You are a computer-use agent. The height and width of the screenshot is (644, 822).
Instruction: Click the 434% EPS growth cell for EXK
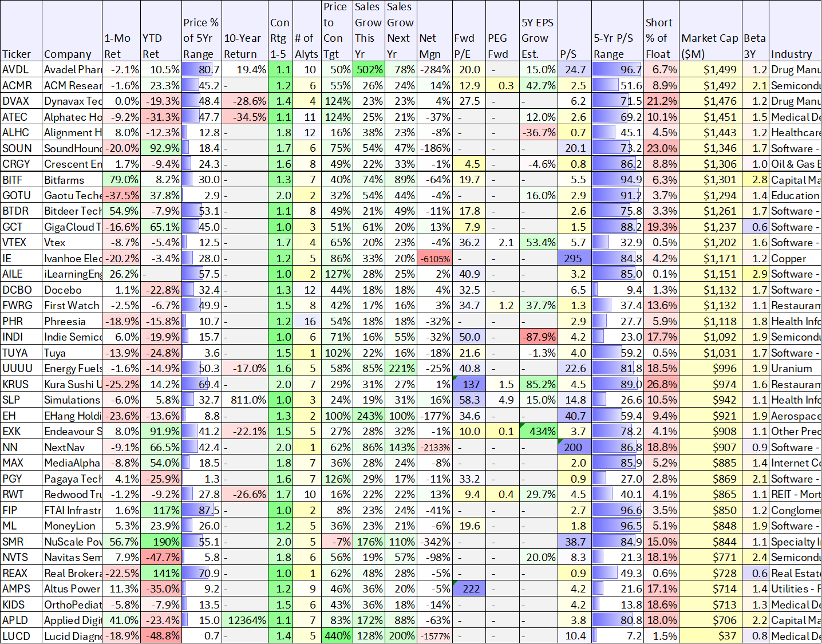(538, 432)
